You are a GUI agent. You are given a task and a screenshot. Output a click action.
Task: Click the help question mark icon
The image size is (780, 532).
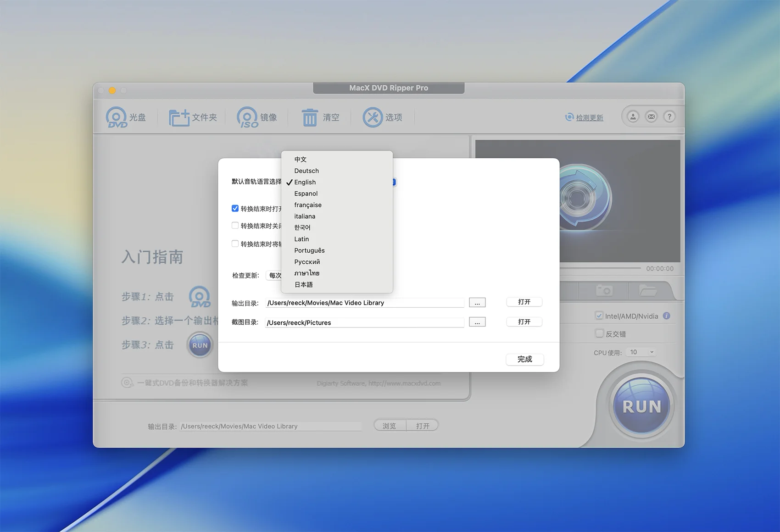click(x=669, y=116)
